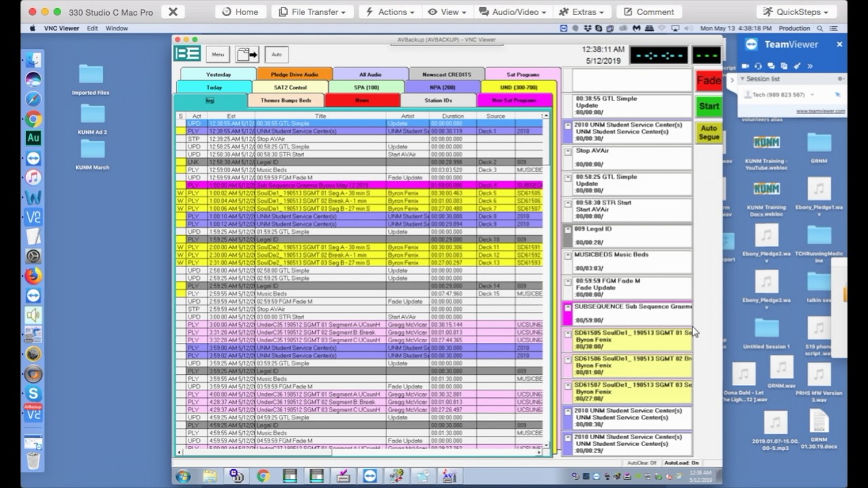Open File Explorer in the Windows taskbar
The image size is (868, 488).
[x=210, y=476]
